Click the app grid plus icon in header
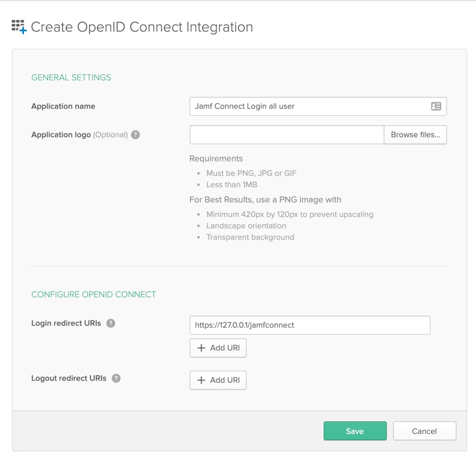476x458 pixels. (x=19, y=27)
